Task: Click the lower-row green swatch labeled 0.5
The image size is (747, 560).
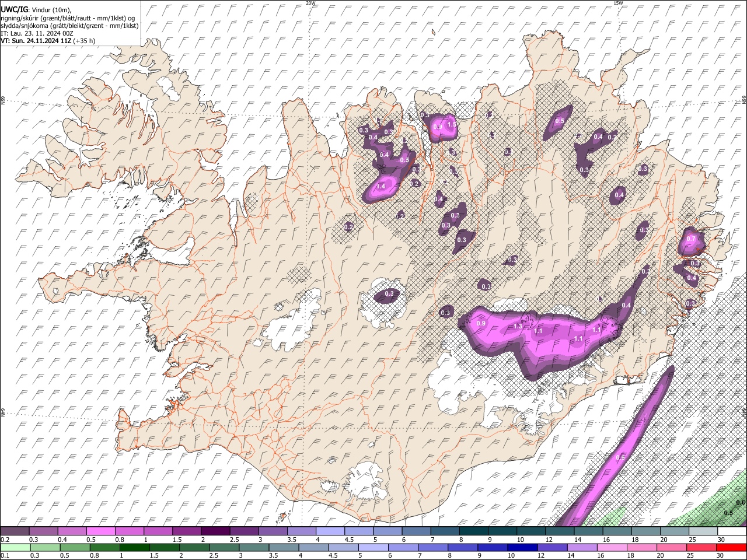Action: (75, 547)
